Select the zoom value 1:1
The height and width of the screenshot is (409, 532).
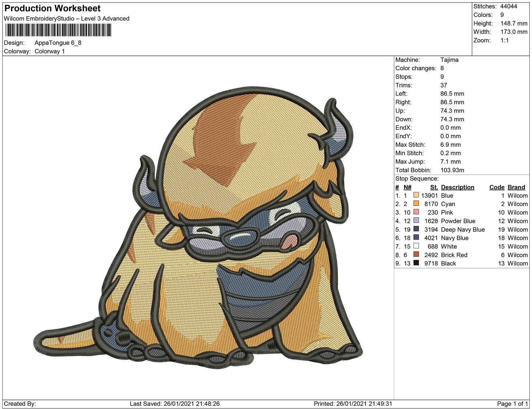click(x=504, y=40)
